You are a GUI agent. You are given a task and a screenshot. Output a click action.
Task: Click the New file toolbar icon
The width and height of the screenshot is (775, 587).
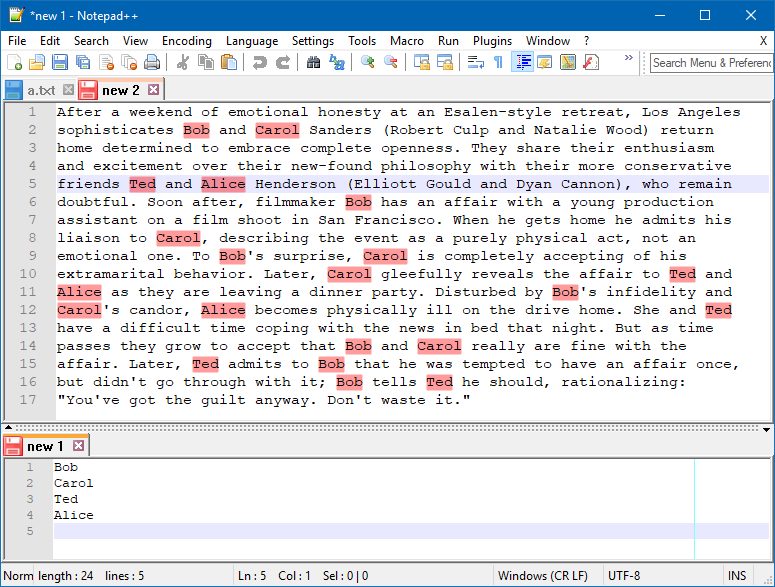[14, 63]
